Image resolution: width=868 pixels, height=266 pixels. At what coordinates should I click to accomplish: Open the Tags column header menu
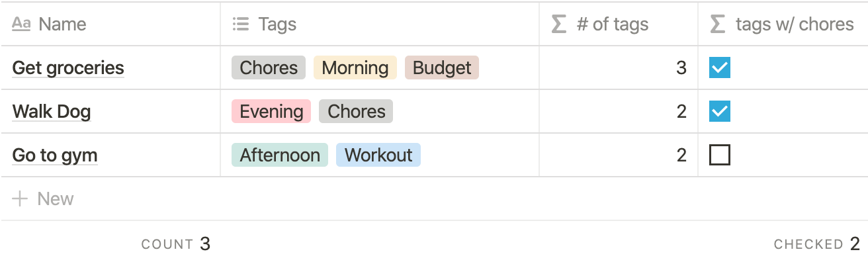(x=380, y=24)
